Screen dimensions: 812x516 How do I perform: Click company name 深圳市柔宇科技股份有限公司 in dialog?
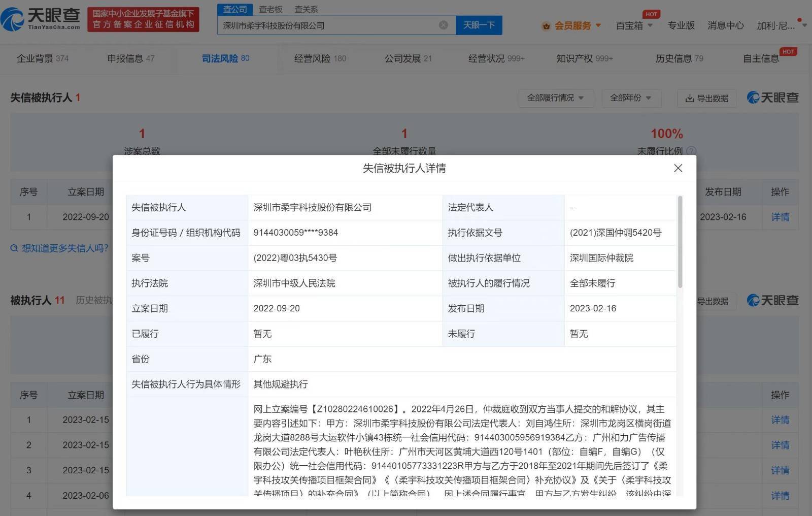(x=313, y=207)
